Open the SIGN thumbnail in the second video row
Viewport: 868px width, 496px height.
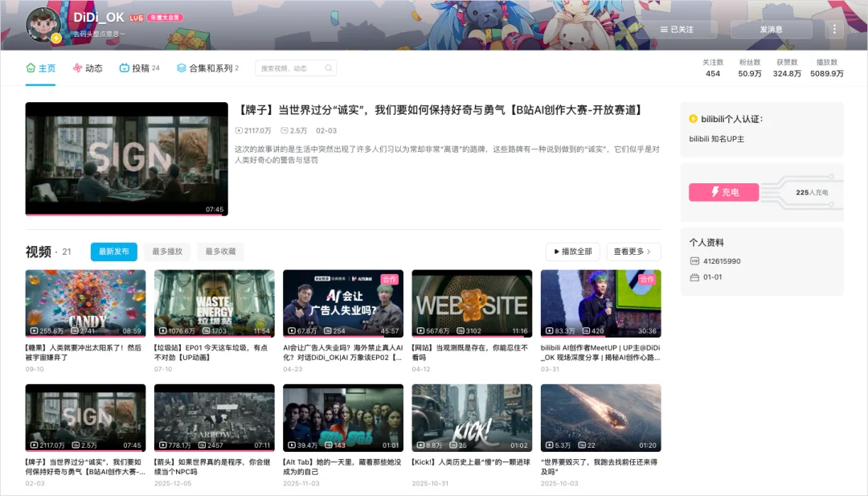86,418
